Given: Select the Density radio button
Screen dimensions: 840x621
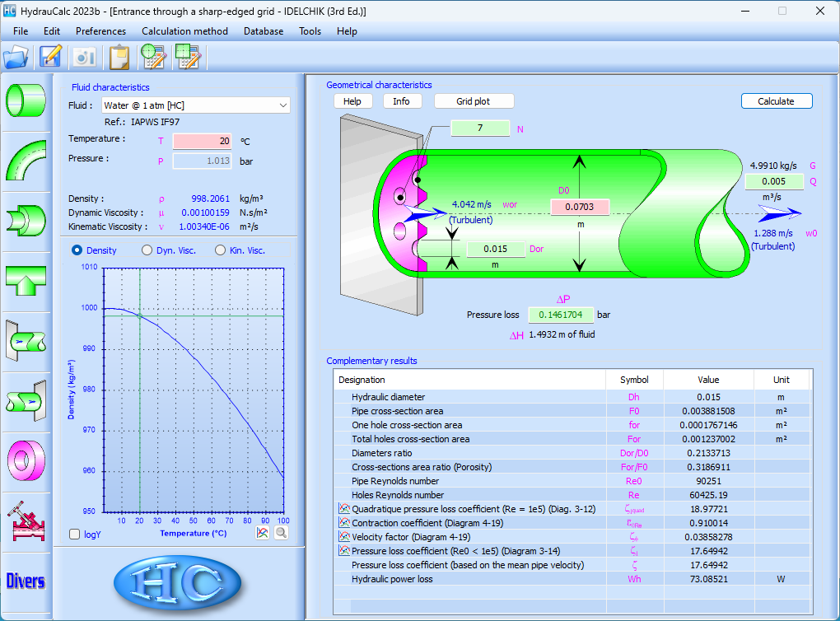Looking at the screenshot, I should click(x=77, y=250).
